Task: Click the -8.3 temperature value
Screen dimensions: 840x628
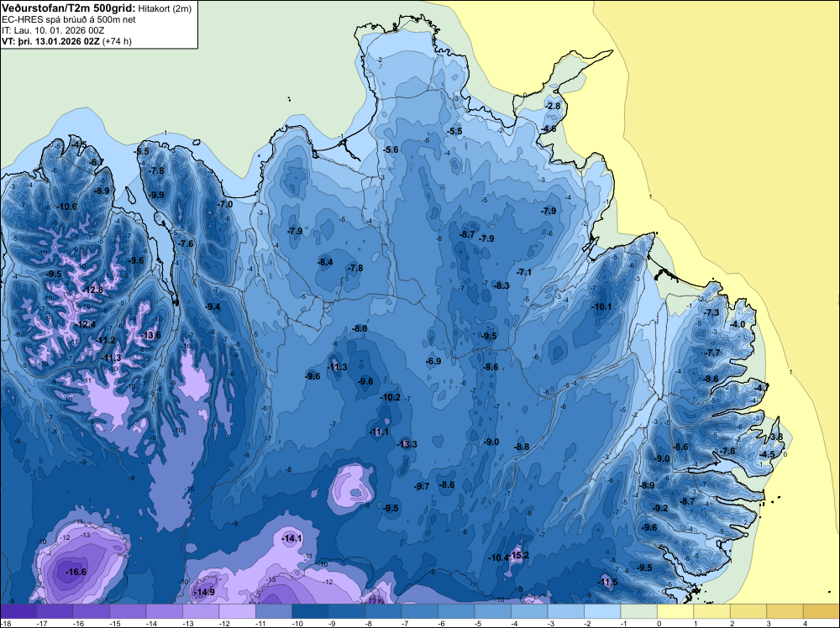Action: pos(501,285)
